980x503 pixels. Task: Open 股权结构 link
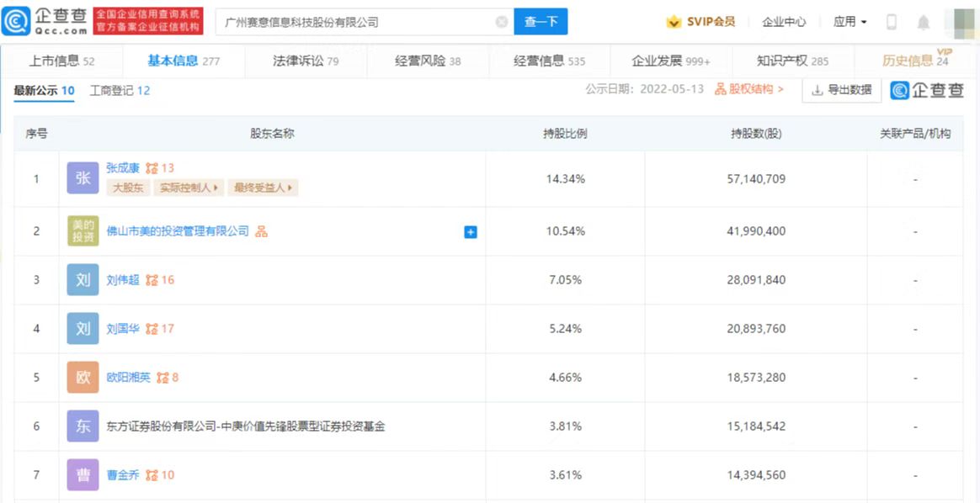coord(749,89)
